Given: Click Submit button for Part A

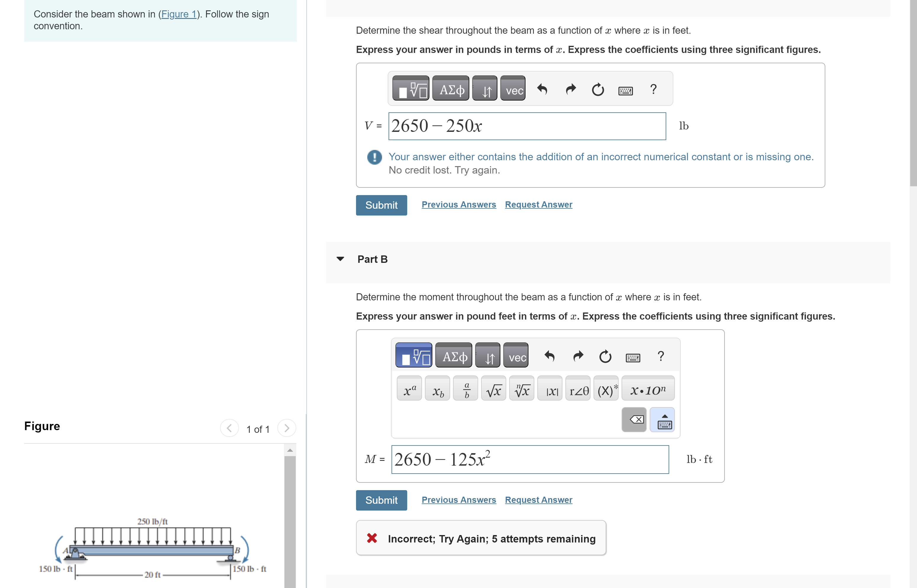Looking at the screenshot, I should (381, 205).
